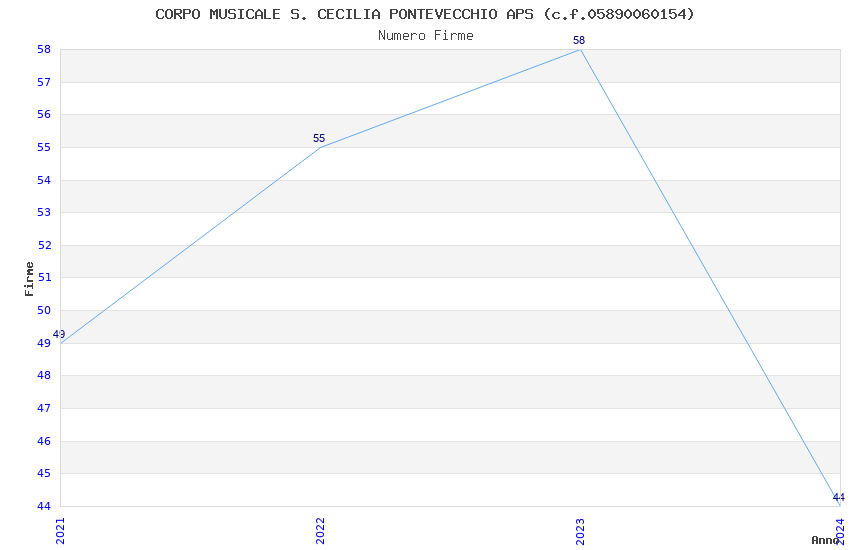Select y-axis tick label 47
This screenshot has width=850, height=550.
44,408
